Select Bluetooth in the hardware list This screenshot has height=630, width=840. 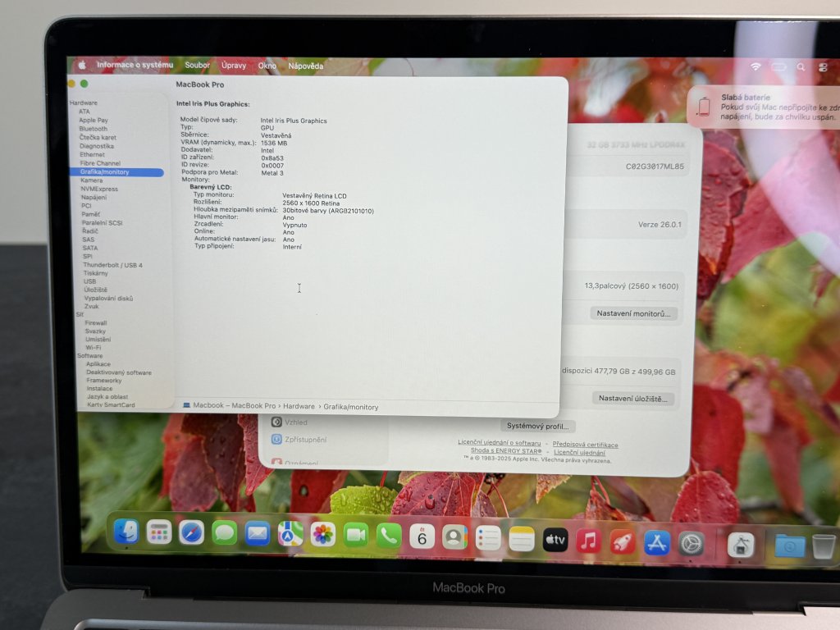93,129
